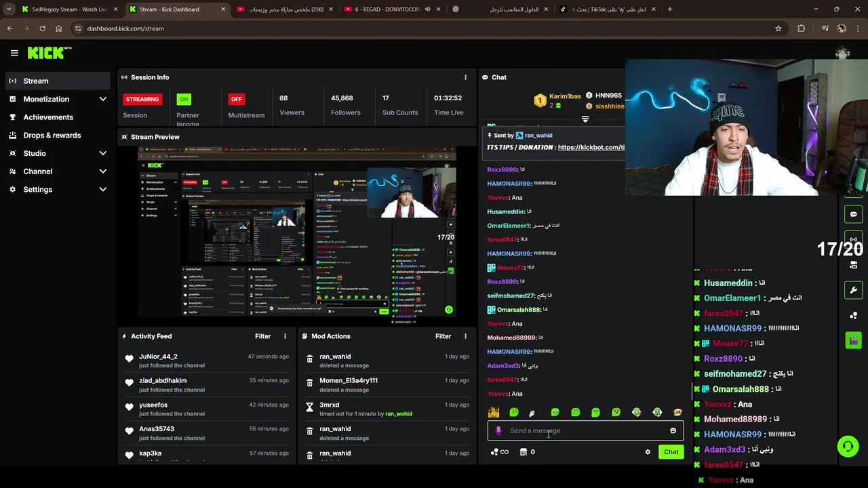Select 3mrxd in Mod Actions

coord(330,405)
